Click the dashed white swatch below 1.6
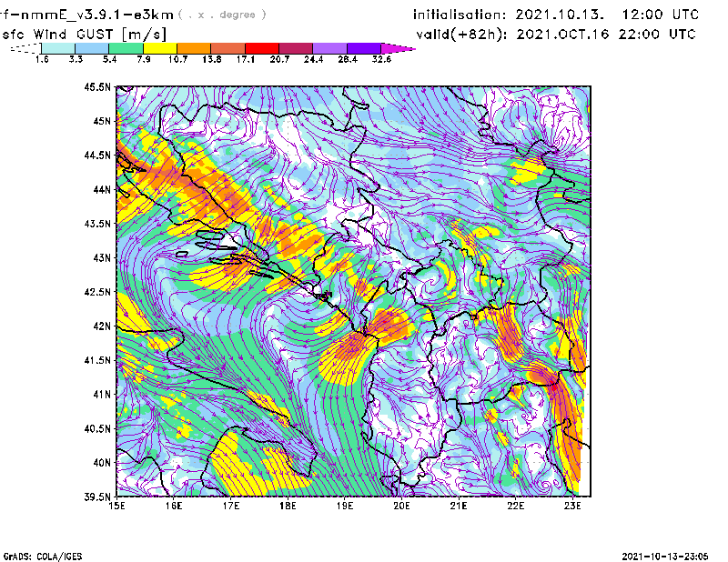The width and height of the screenshot is (728, 562). tap(25, 48)
